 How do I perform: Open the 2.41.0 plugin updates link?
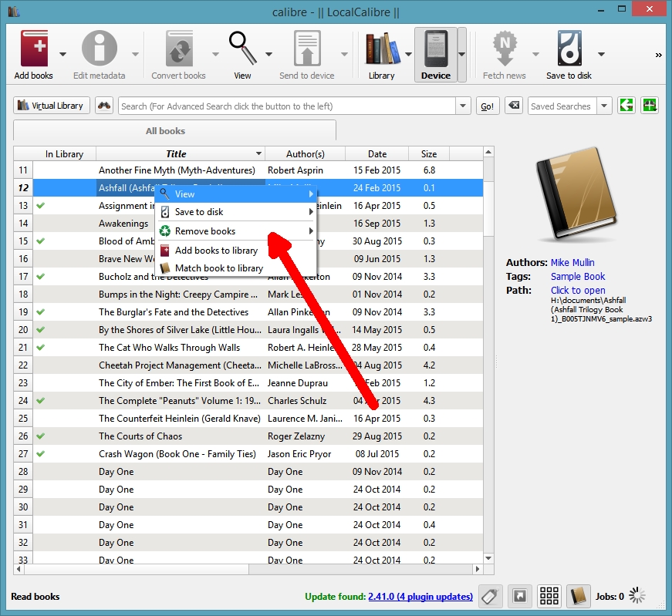pos(420,596)
